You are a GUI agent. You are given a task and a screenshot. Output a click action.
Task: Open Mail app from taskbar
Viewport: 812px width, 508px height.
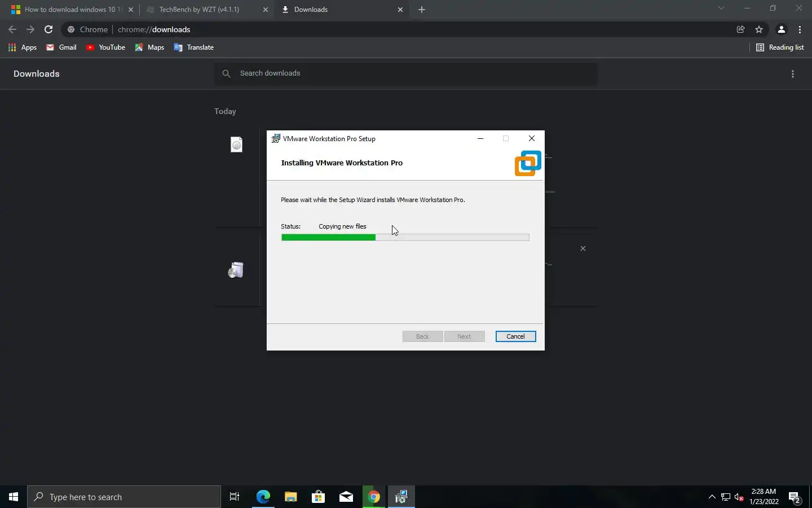tap(346, 497)
